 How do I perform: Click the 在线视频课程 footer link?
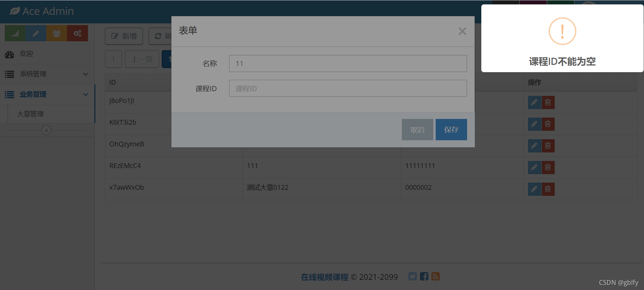pos(324,277)
